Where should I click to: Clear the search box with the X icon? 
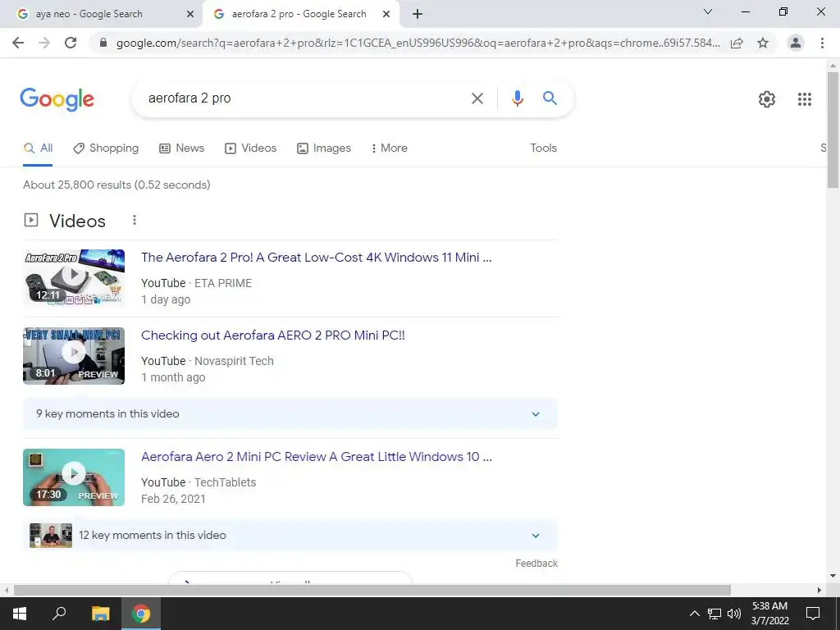pyautogui.click(x=477, y=98)
